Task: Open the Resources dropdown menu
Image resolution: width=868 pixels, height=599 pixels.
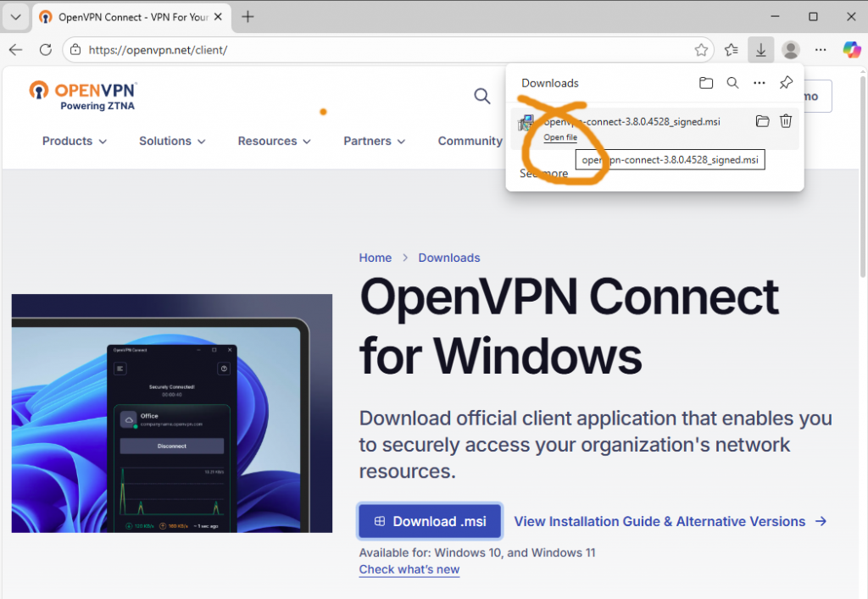Action: click(274, 141)
